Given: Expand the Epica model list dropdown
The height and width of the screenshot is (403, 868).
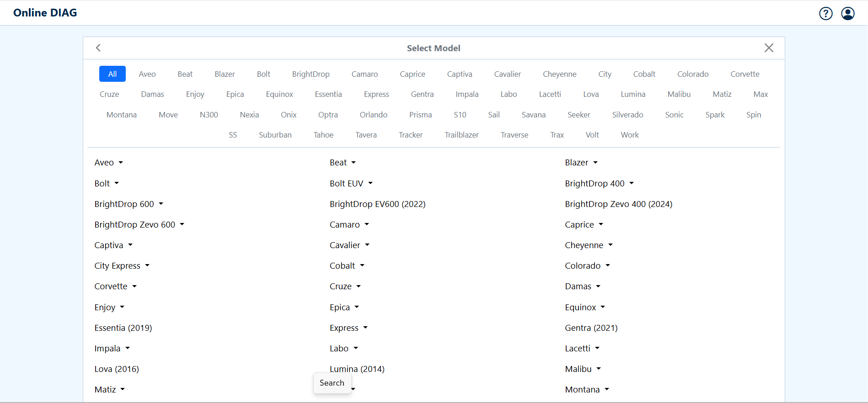Looking at the screenshot, I should click(x=344, y=307).
